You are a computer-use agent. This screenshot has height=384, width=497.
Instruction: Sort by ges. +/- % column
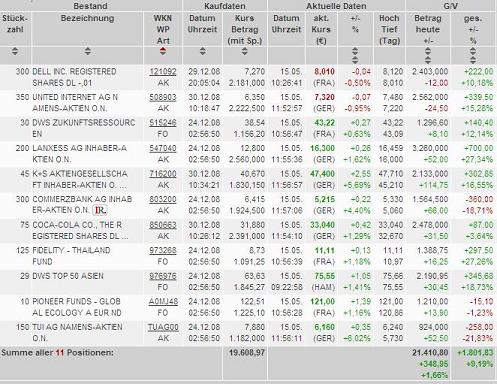point(473,55)
